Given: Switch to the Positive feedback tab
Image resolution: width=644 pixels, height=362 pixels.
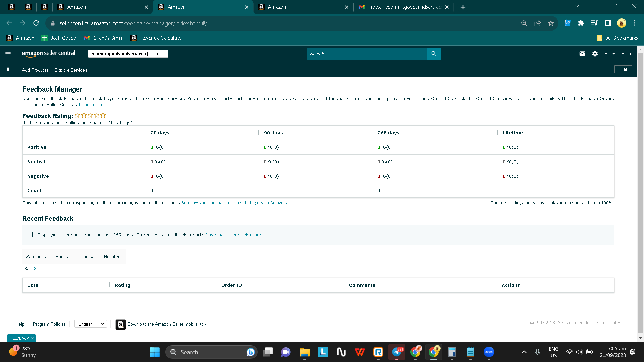Looking at the screenshot, I should click(x=63, y=257).
